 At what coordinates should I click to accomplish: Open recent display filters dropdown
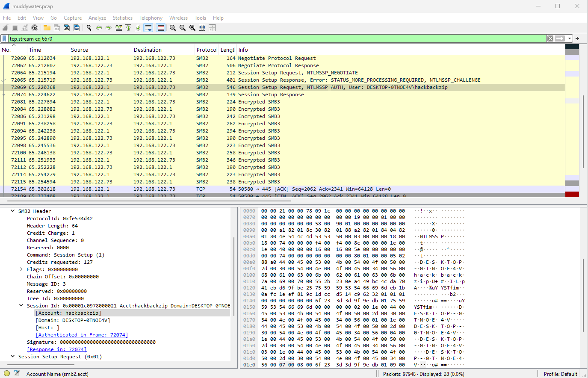[x=570, y=38]
